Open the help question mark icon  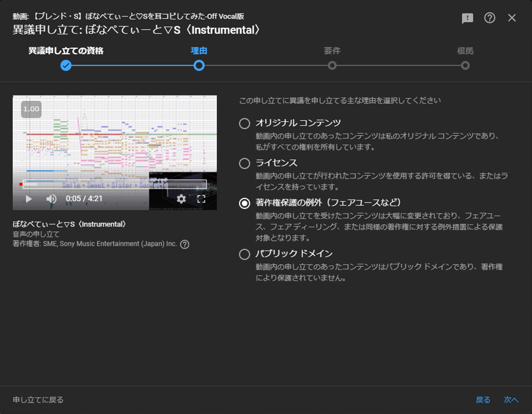(x=489, y=18)
